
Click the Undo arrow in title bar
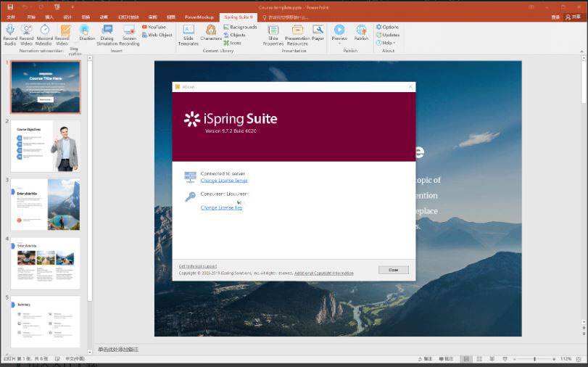coord(25,7)
